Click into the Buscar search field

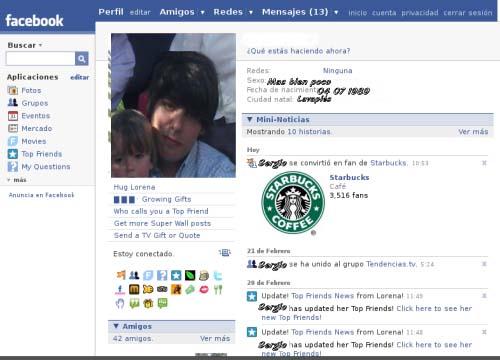[40, 59]
